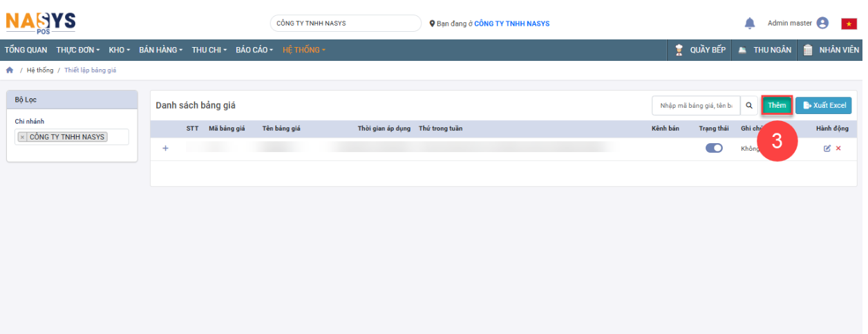Image resolution: width=868 pixels, height=334 pixels.
Task: Expand the Báo Cáo dropdown menu
Action: coord(254,50)
